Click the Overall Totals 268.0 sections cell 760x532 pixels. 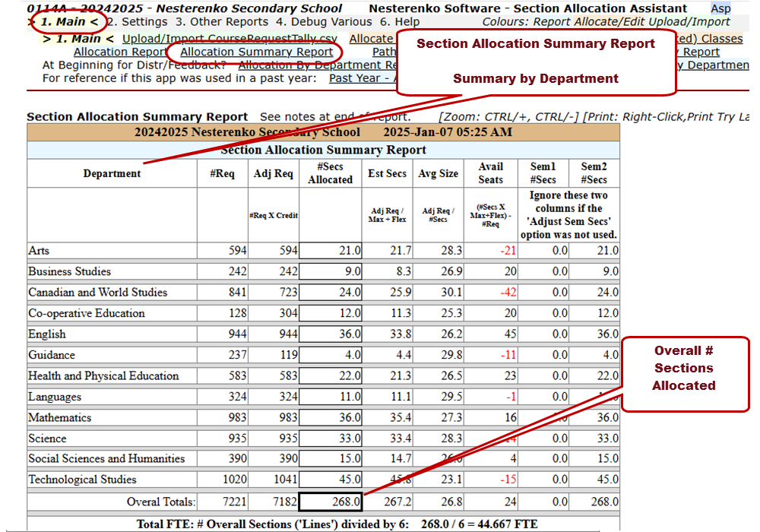pyautogui.click(x=331, y=502)
